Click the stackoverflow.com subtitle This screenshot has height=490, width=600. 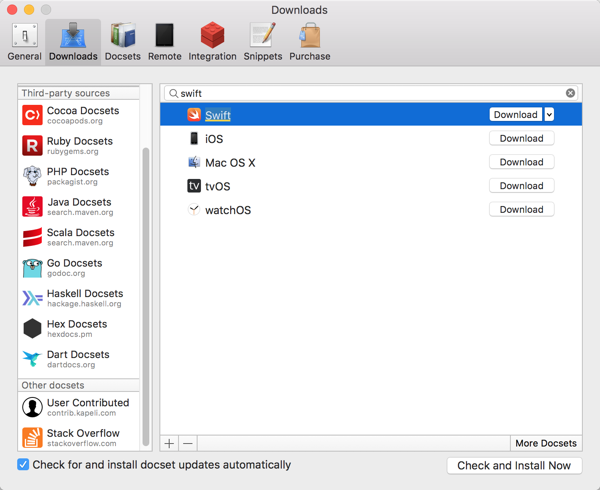(82, 444)
